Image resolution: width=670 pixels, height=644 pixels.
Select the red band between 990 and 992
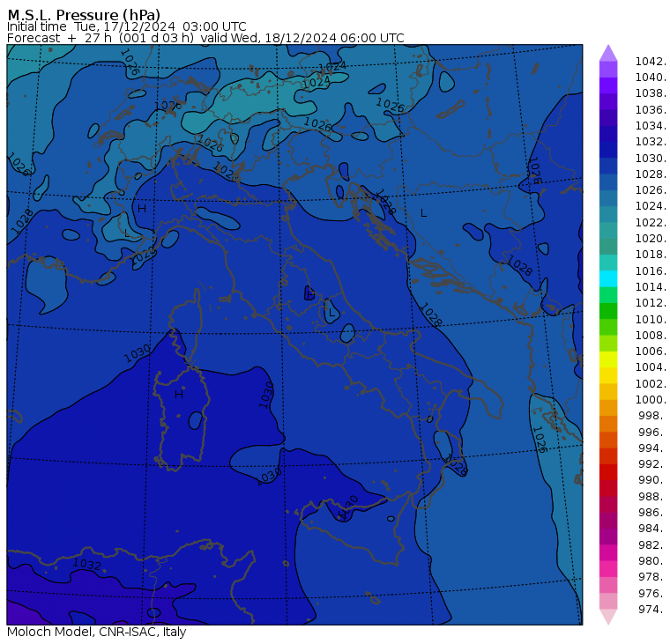click(x=608, y=472)
